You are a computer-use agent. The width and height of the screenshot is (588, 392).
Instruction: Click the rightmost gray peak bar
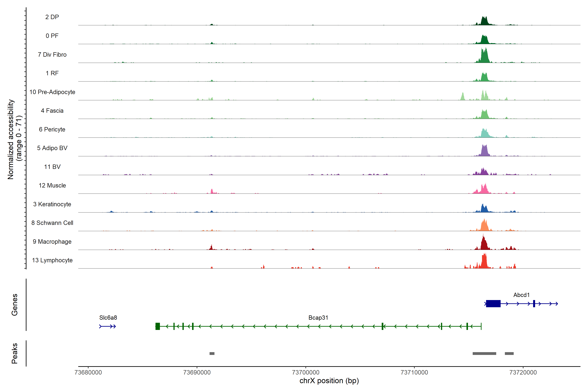(x=509, y=353)
